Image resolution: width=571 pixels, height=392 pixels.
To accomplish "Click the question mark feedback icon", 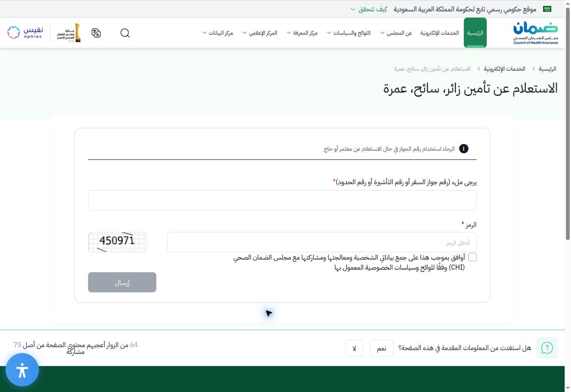I will point(547,348).
